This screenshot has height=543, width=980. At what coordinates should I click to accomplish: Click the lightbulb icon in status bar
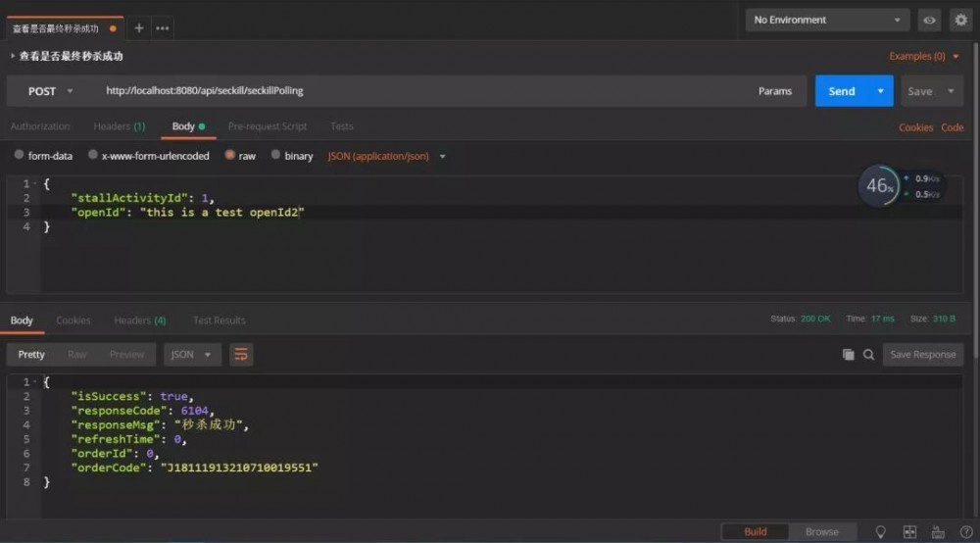880,531
